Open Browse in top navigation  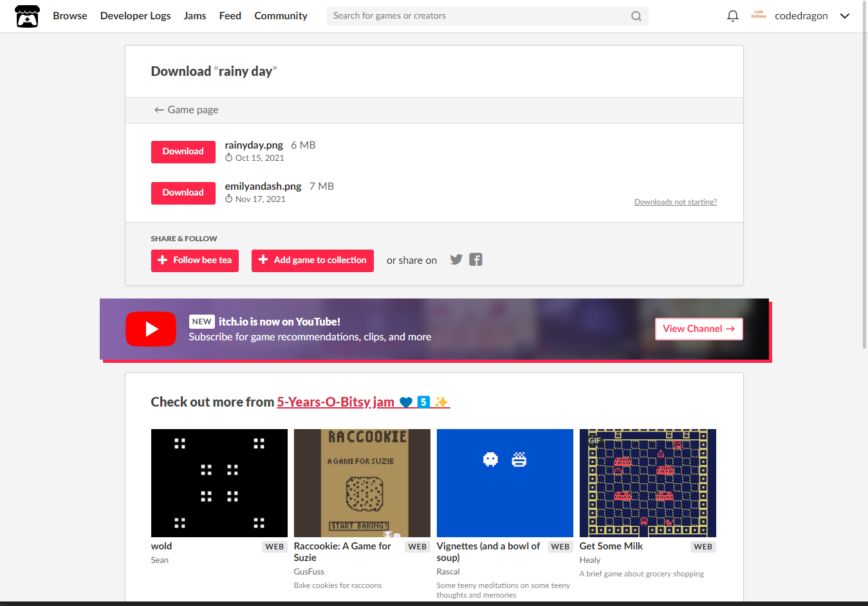70,16
